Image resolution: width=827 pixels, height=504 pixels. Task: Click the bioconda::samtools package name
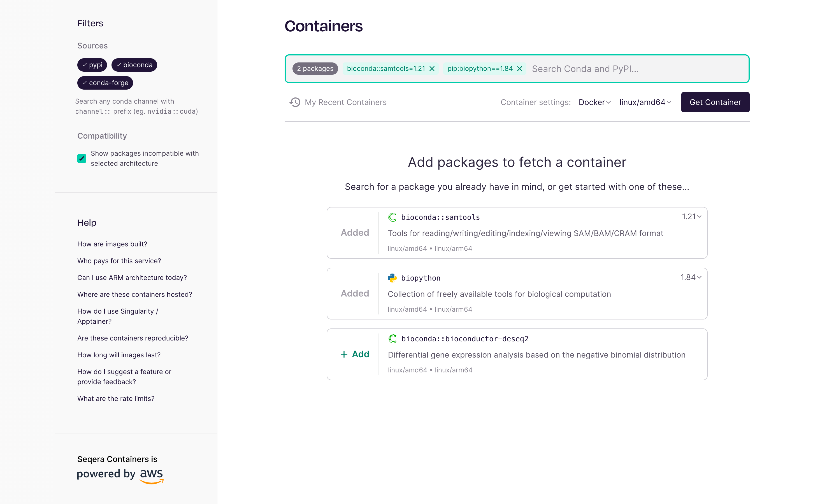tap(440, 218)
